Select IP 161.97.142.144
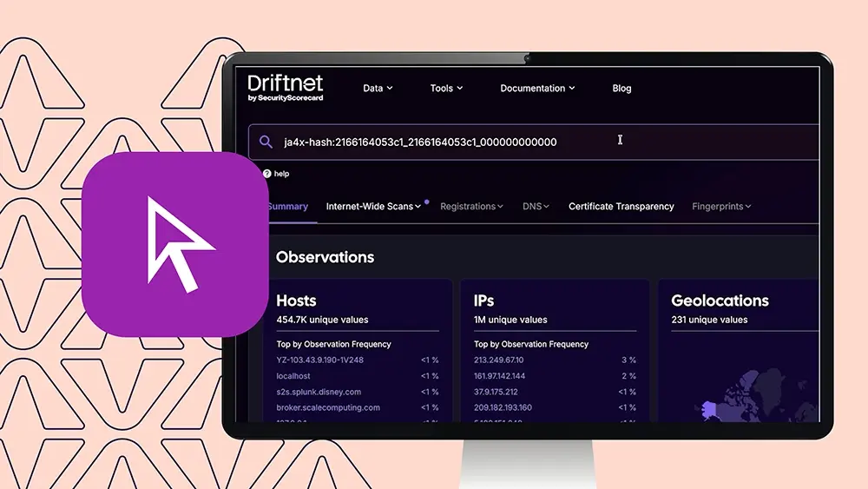Screen dimensions: 868x489 (x=499, y=376)
